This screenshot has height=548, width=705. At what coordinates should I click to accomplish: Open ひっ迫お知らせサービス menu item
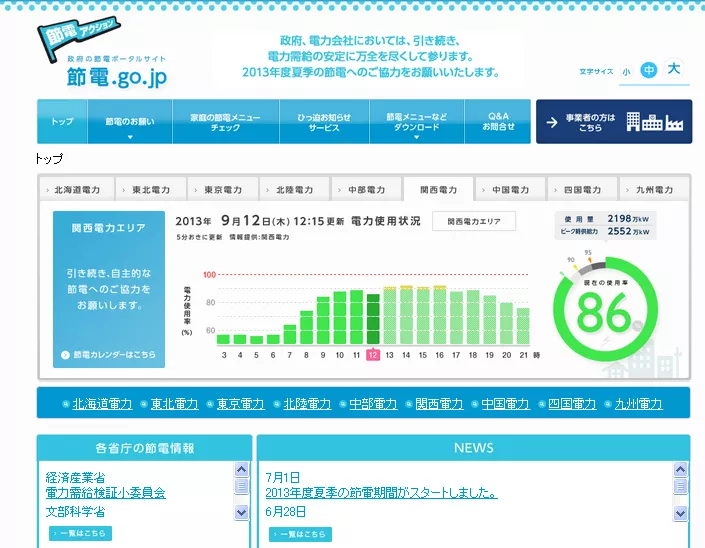point(324,121)
